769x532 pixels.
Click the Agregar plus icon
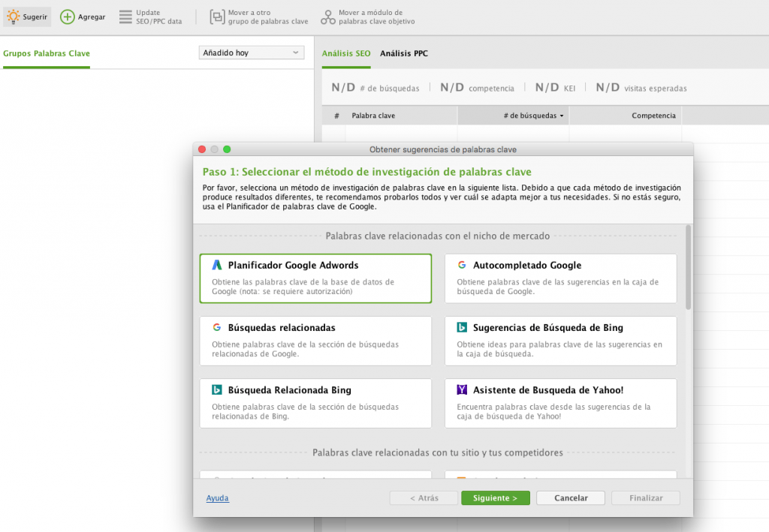67,17
